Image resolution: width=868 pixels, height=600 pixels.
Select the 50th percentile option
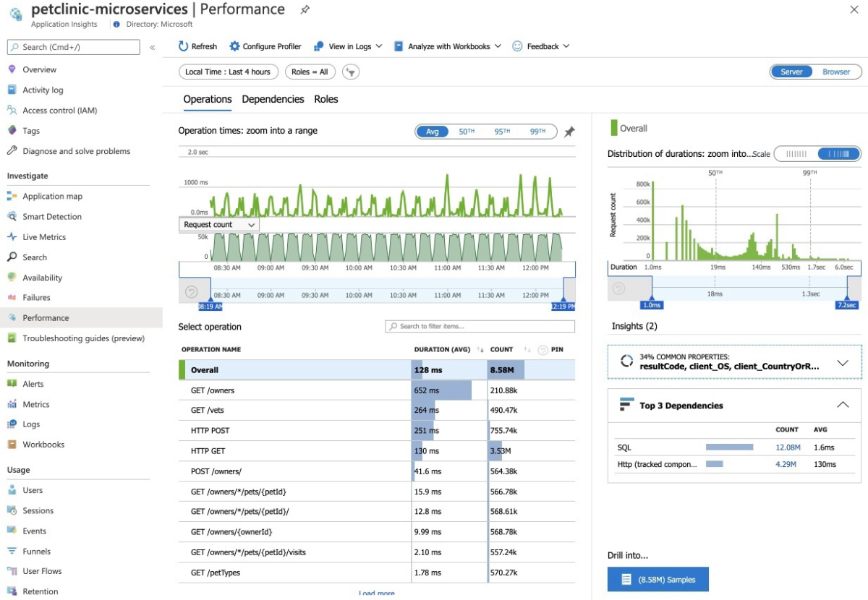click(467, 132)
